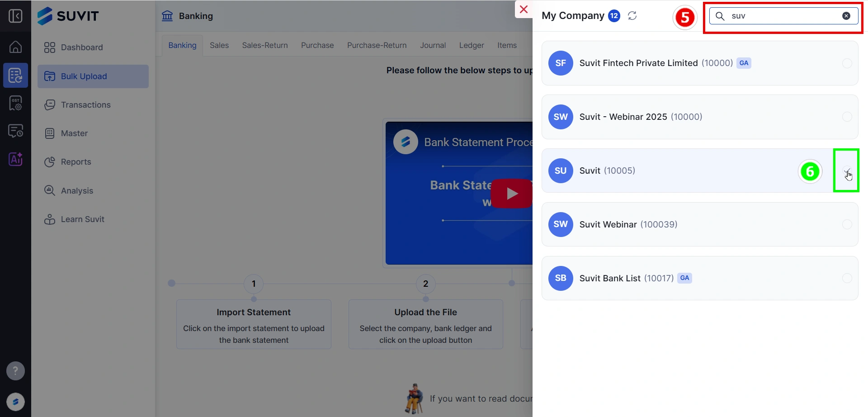The width and height of the screenshot is (868, 417).
Task: Select Suvit - Webinar 2025 radio button
Action: (x=847, y=117)
